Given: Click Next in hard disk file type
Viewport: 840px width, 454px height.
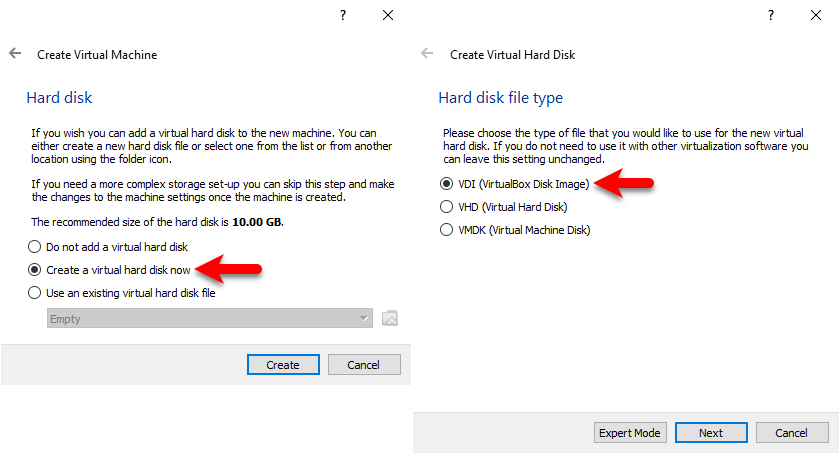Looking at the screenshot, I should pos(711,433).
